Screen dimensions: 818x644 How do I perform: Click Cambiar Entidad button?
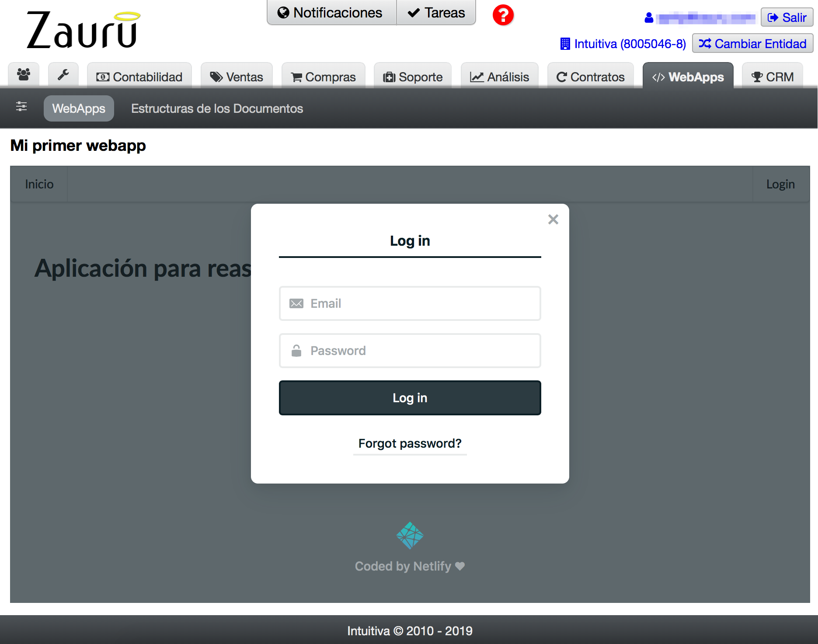coord(752,44)
